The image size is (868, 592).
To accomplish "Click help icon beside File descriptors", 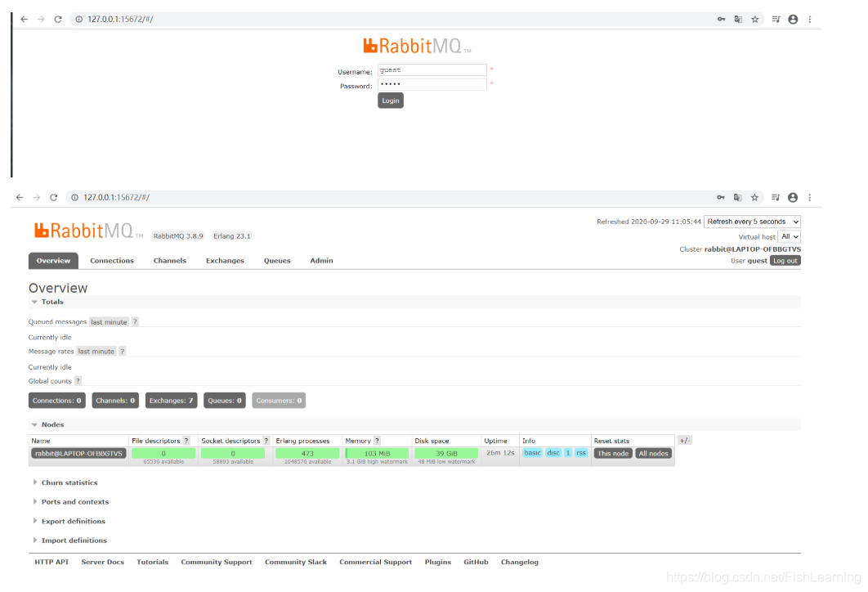I will [x=186, y=441].
